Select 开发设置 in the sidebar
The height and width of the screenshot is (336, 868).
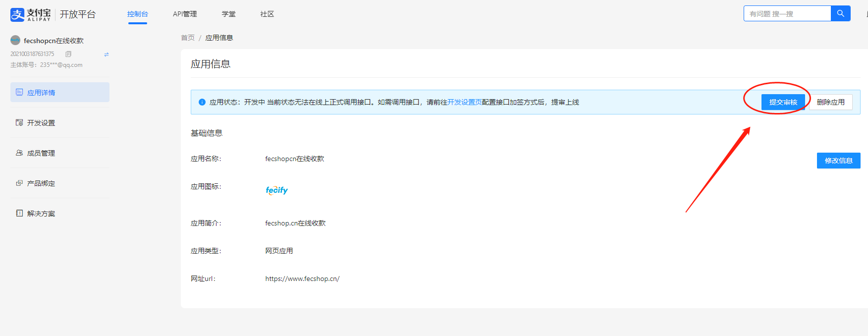pyautogui.click(x=60, y=122)
